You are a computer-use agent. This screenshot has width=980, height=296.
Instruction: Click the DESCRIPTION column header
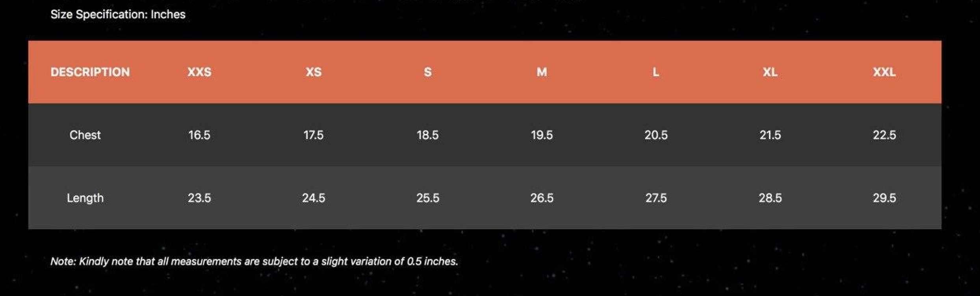(x=90, y=72)
